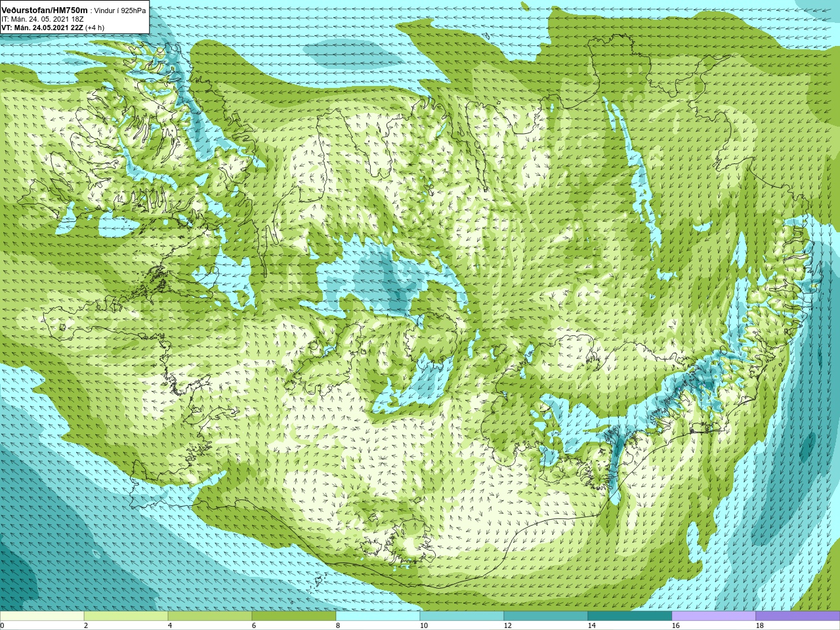840x630 pixels.
Task: Click the legend scale label '12'
Action: coord(507,625)
